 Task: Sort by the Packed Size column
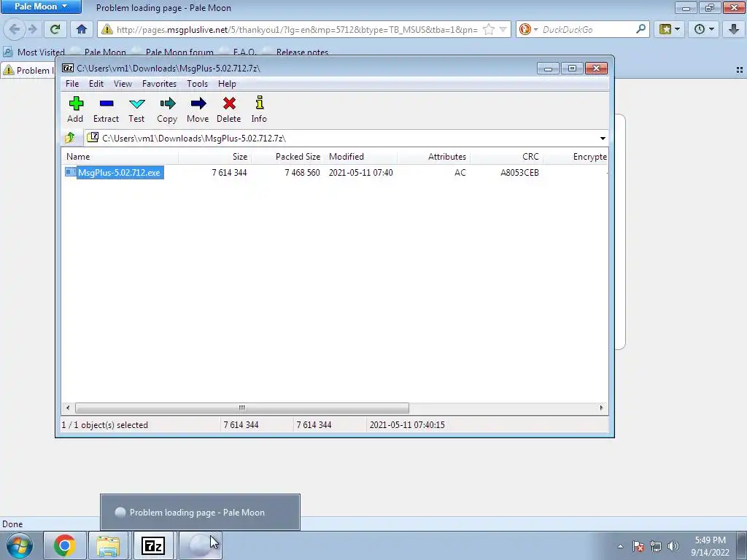287,157
